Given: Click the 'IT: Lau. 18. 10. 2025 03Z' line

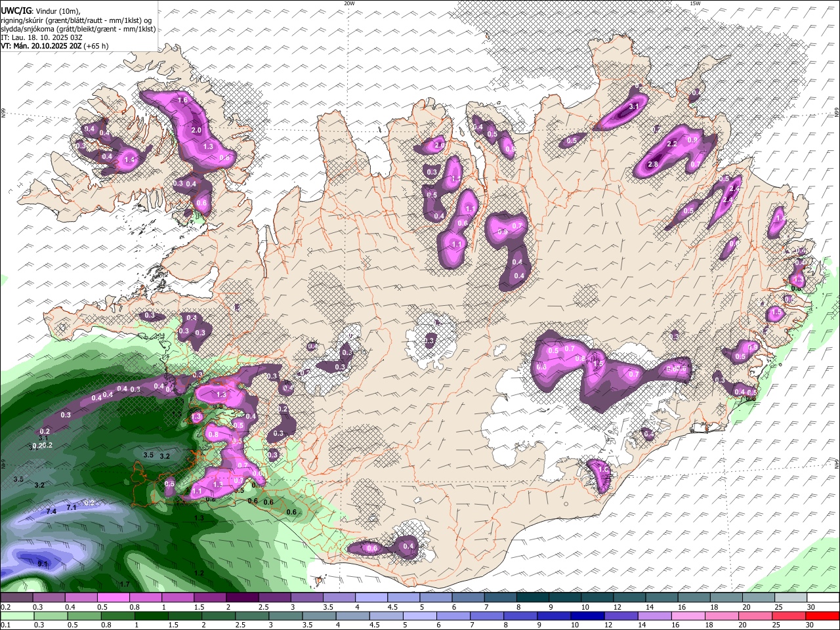Looking at the screenshot, I should pos(41,37).
